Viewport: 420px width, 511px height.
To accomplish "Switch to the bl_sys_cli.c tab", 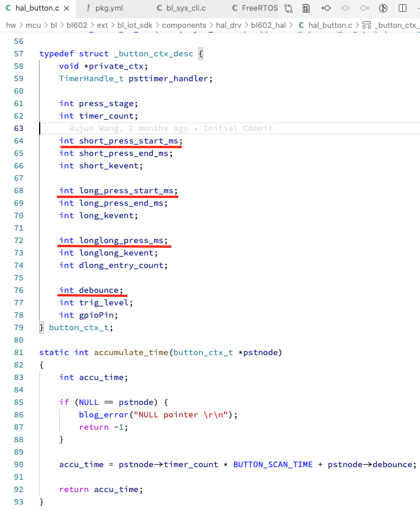I will 184,8.
